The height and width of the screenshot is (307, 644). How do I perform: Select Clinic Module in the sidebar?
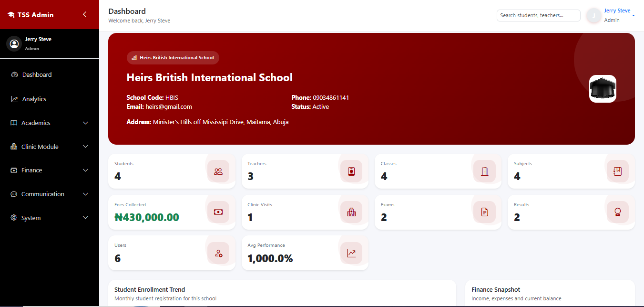[50, 147]
